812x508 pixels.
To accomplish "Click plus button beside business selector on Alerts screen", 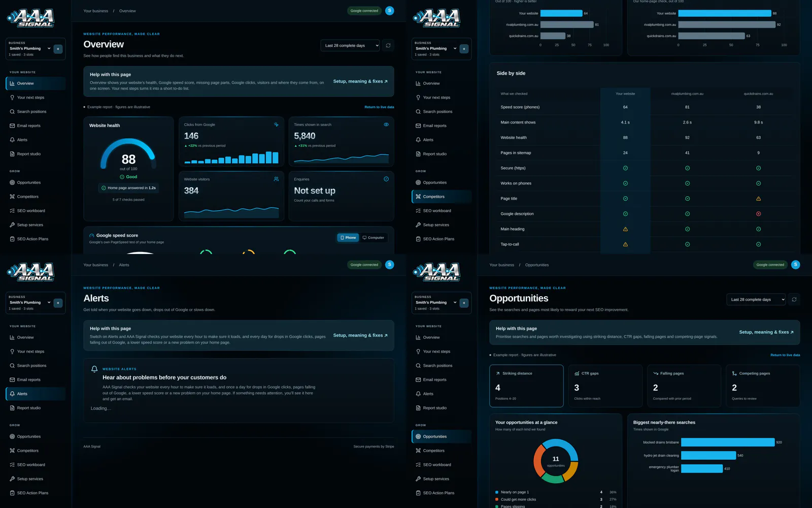I will (x=58, y=303).
